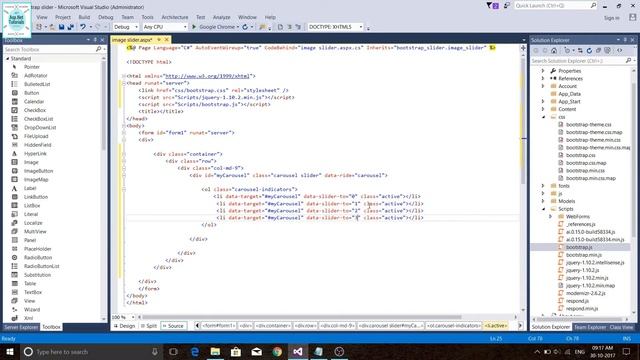
Task: Start debugging with green play icon
Action: coord(194,27)
